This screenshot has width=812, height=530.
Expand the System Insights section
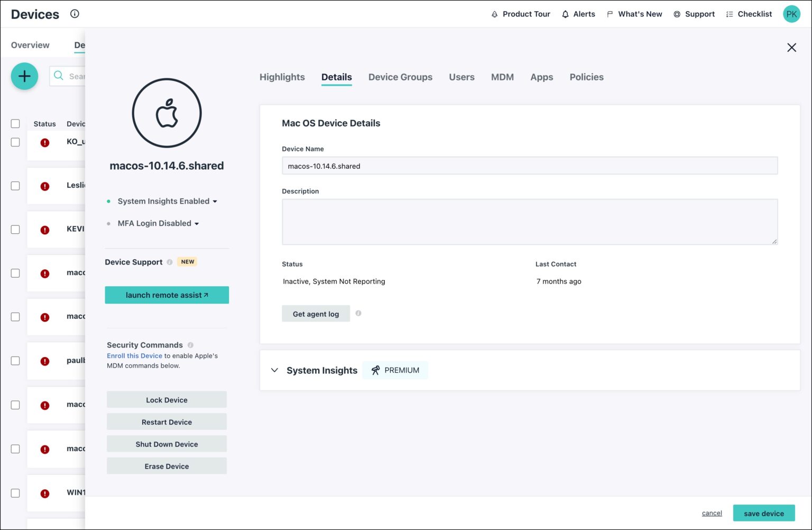274,370
